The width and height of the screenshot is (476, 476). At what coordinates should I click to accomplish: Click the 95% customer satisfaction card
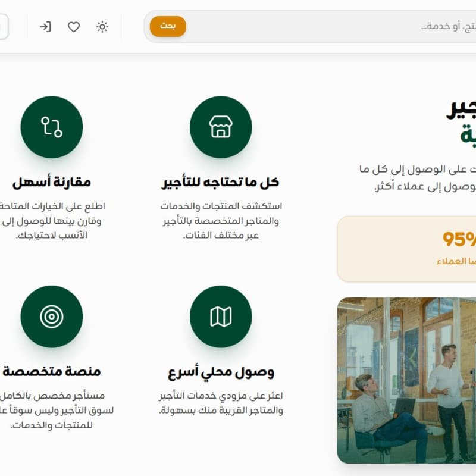point(406,249)
